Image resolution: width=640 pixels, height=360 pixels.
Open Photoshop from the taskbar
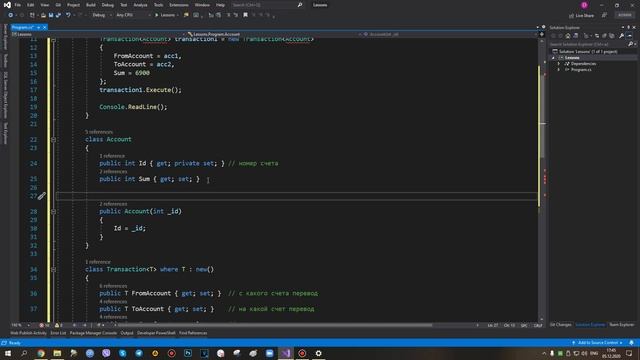[188, 353]
